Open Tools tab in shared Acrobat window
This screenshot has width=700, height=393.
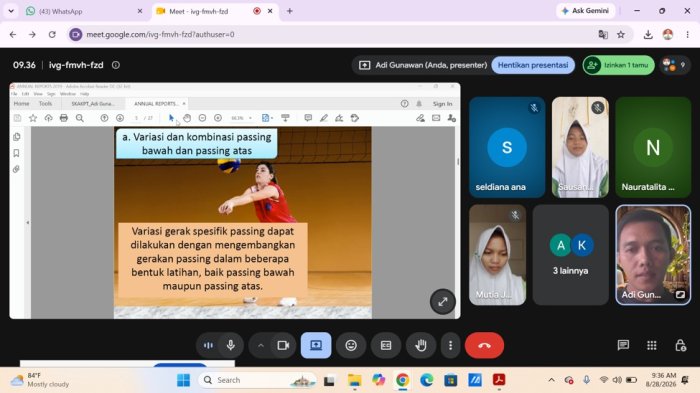click(x=46, y=104)
